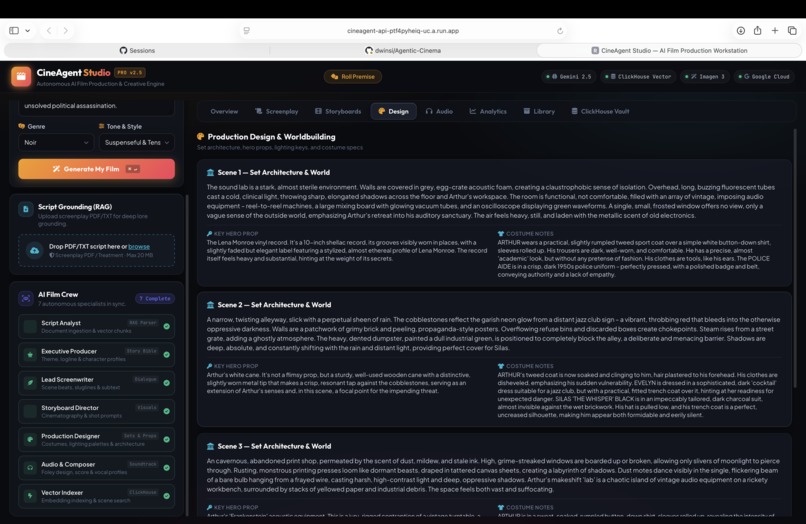Click the Production Designer green status check
The image size is (806, 524).
coord(167,439)
